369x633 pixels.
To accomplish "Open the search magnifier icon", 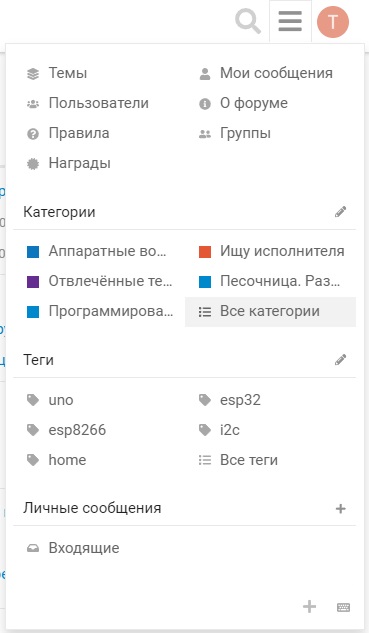I will pyautogui.click(x=248, y=21).
